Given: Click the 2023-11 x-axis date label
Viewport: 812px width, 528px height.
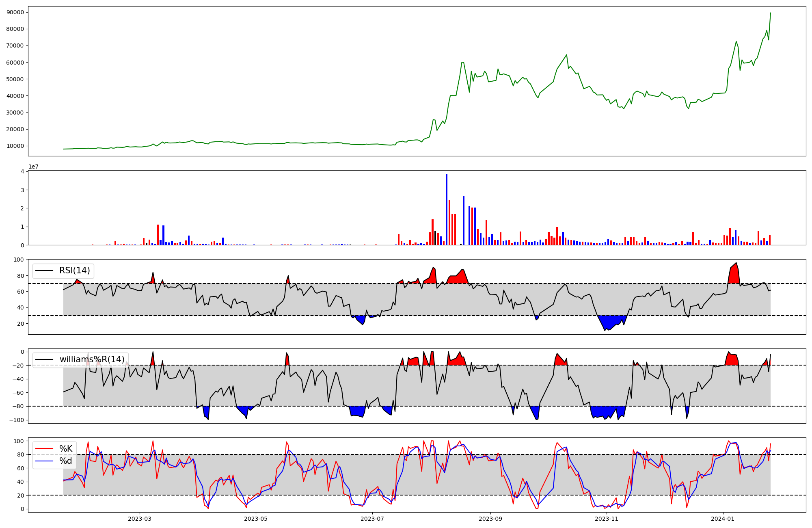Looking at the screenshot, I should tap(607, 519).
